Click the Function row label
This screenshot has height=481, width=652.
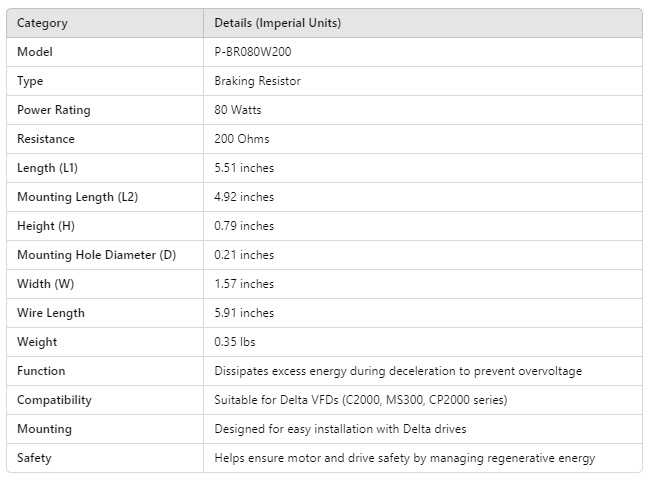tap(41, 371)
